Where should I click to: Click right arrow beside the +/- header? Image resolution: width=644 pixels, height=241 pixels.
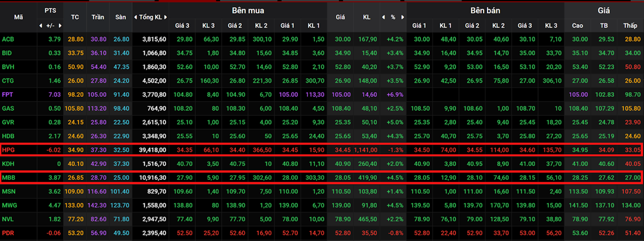click(x=59, y=26)
